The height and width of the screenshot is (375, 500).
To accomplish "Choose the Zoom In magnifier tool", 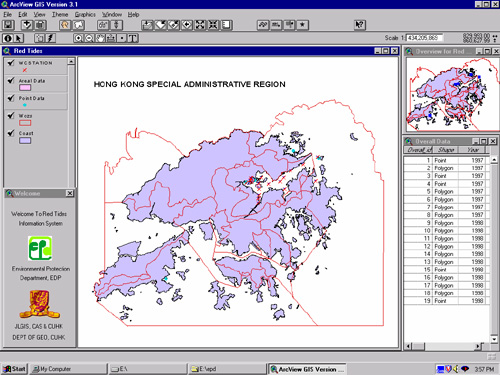I will click(x=78, y=38).
